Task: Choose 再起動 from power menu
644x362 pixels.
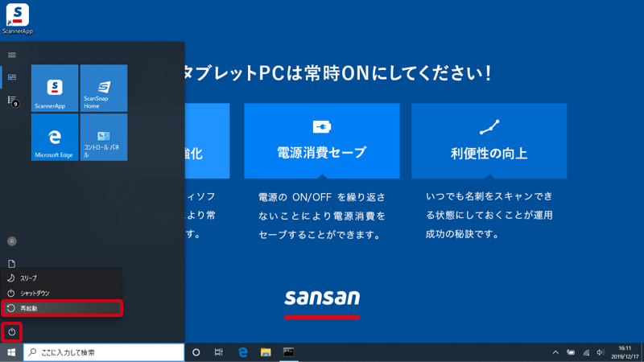Action: [62, 308]
